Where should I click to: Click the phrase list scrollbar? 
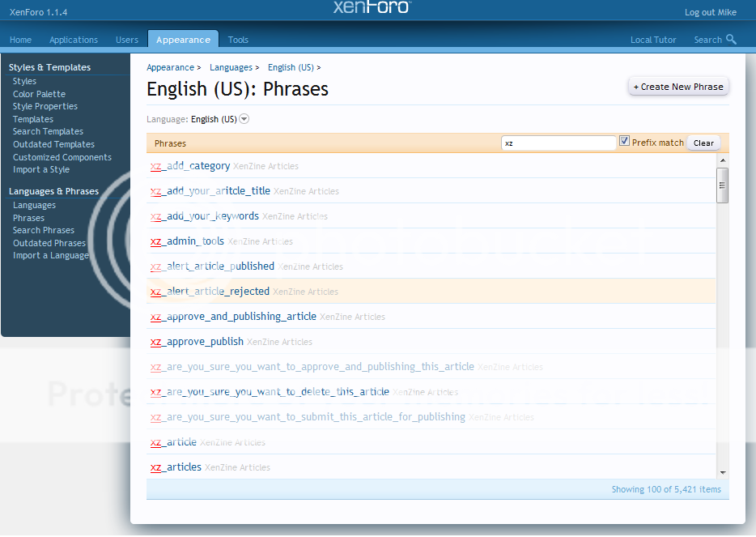tap(722, 185)
